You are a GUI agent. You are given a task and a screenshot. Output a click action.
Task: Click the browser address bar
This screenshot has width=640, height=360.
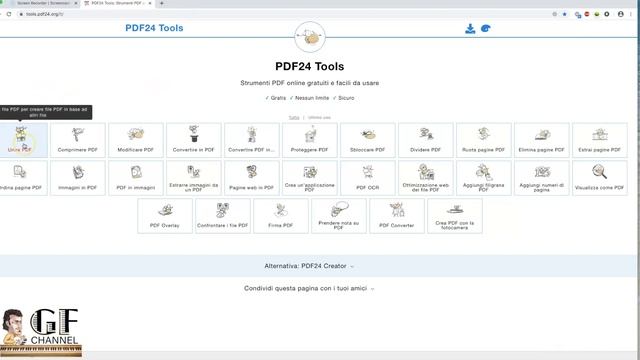click(x=286, y=14)
